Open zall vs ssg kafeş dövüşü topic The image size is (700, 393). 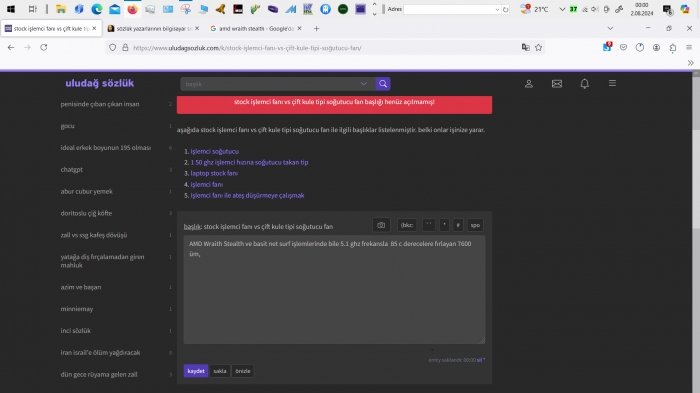coord(94,235)
